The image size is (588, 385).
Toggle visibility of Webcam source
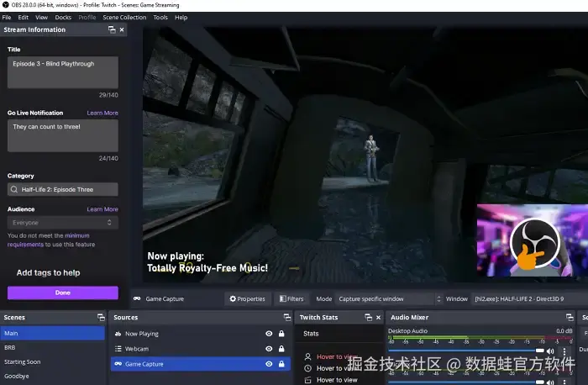[x=269, y=349]
